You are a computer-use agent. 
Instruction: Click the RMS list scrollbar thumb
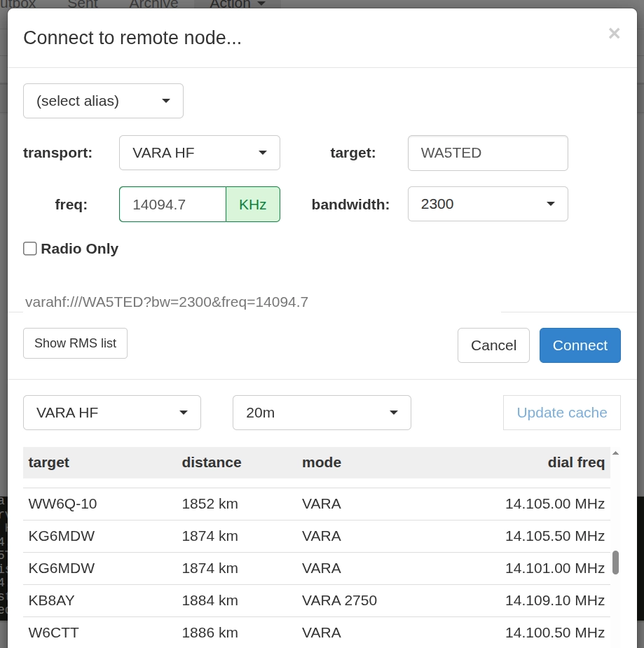point(615,562)
